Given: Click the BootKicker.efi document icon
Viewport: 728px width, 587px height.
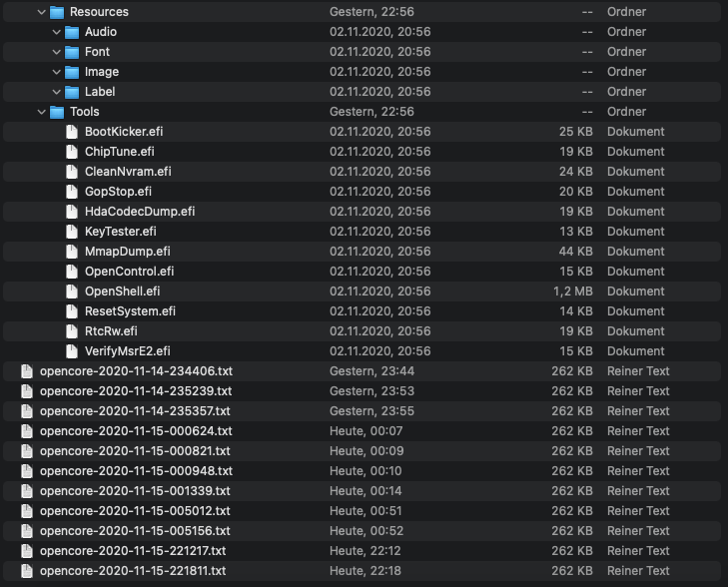Looking at the screenshot, I should click(x=72, y=132).
